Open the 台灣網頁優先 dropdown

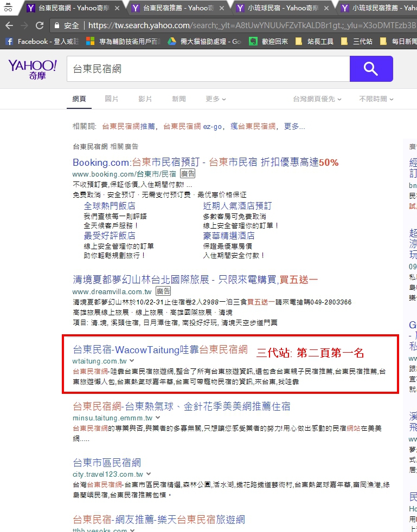317,99
